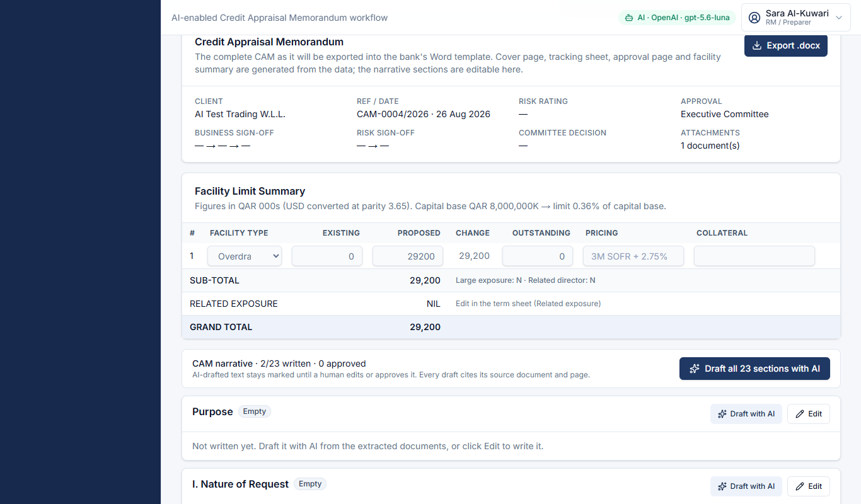This screenshot has width=861, height=504.
Task: Click the 1 document(s) attachments value
Action: [710, 146]
